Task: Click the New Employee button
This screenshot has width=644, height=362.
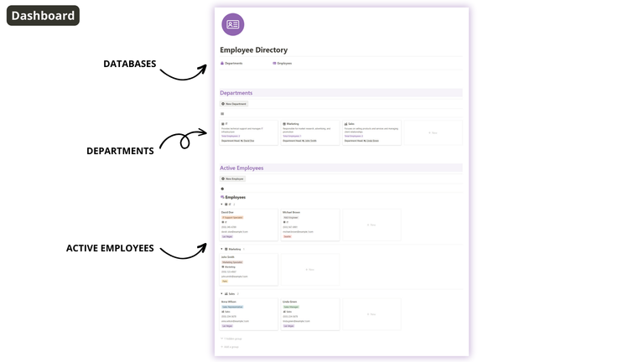Action: coord(232,179)
